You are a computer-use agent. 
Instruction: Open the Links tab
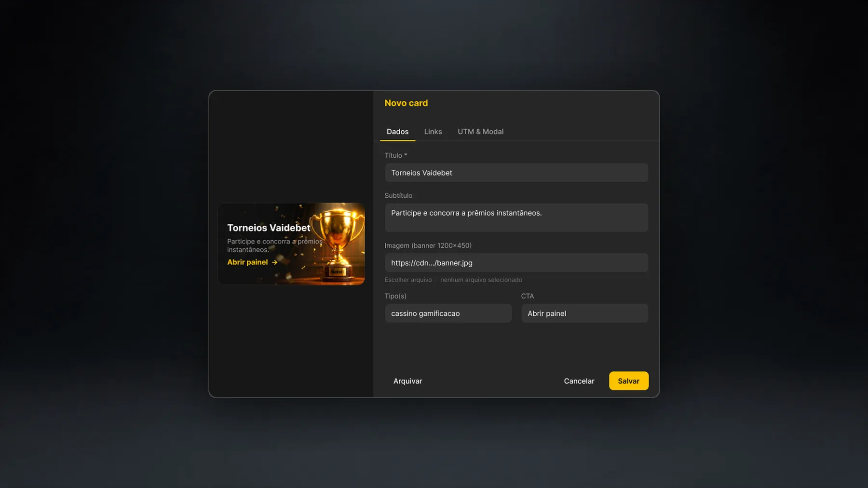pyautogui.click(x=433, y=132)
